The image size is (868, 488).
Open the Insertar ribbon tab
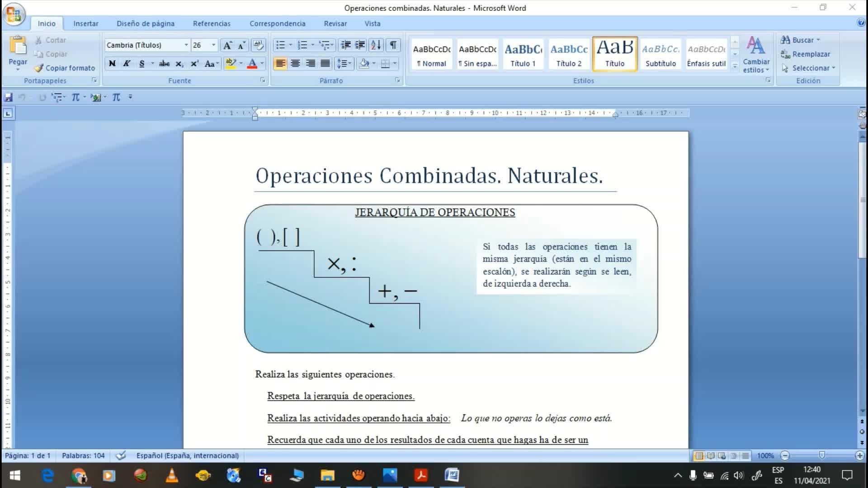coord(85,23)
